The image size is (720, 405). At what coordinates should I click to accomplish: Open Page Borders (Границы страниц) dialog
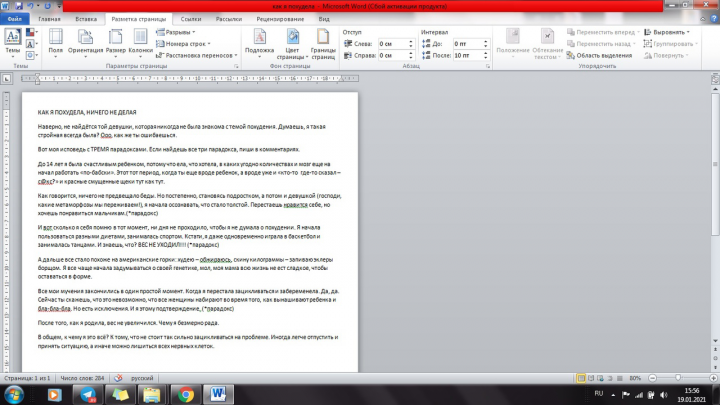tap(323, 43)
